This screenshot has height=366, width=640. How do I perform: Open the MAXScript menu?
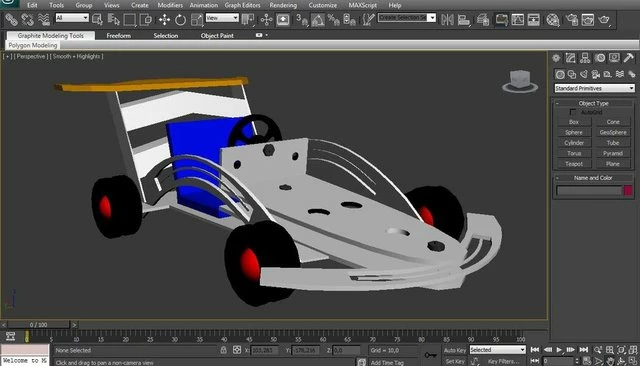point(362,5)
